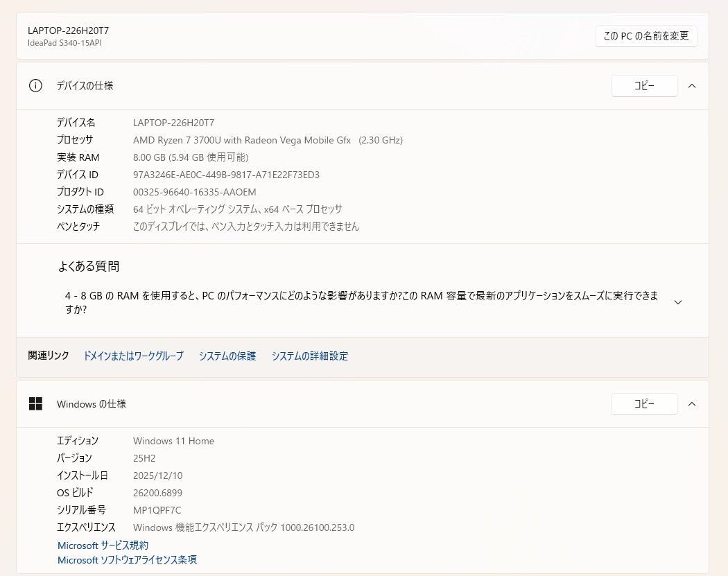Copy Windows specifications with コピー button
The height and width of the screenshot is (576, 728).
(644, 404)
